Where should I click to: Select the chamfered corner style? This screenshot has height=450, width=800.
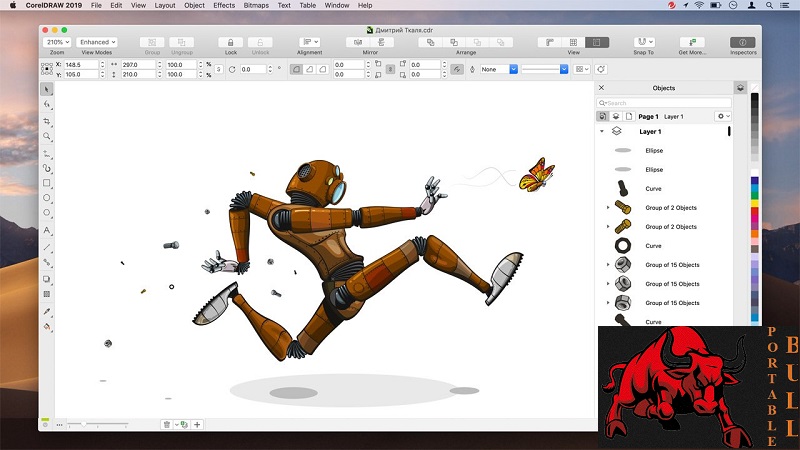(x=322, y=69)
